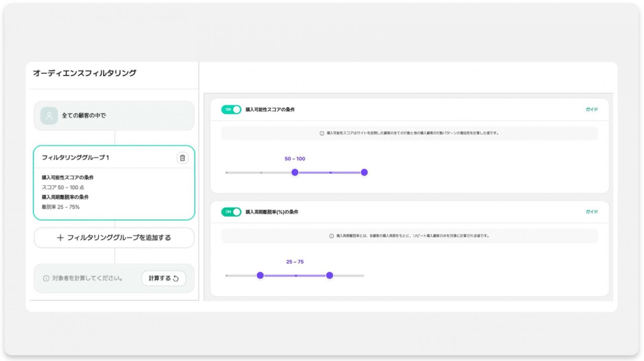The height and width of the screenshot is (361, 644).
Task: Click the plus icon in フィルタリンググループを追加する
Action: point(60,238)
